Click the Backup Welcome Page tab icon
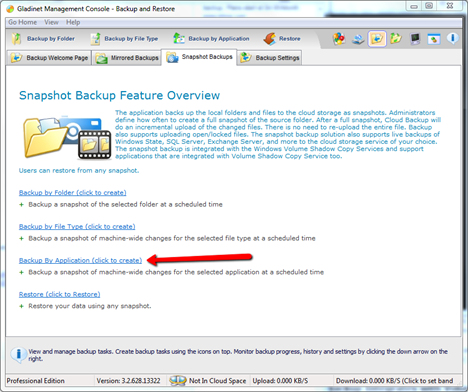 point(16,58)
